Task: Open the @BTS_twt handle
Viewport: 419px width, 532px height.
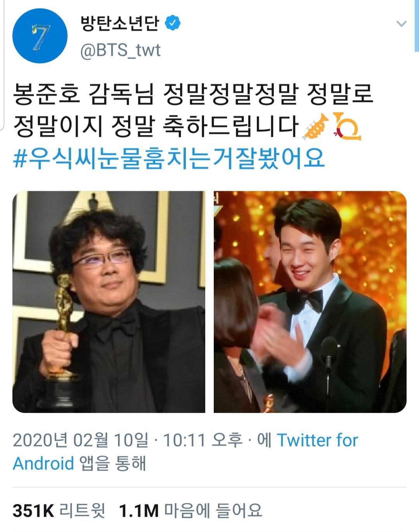Action: tap(120, 50)
